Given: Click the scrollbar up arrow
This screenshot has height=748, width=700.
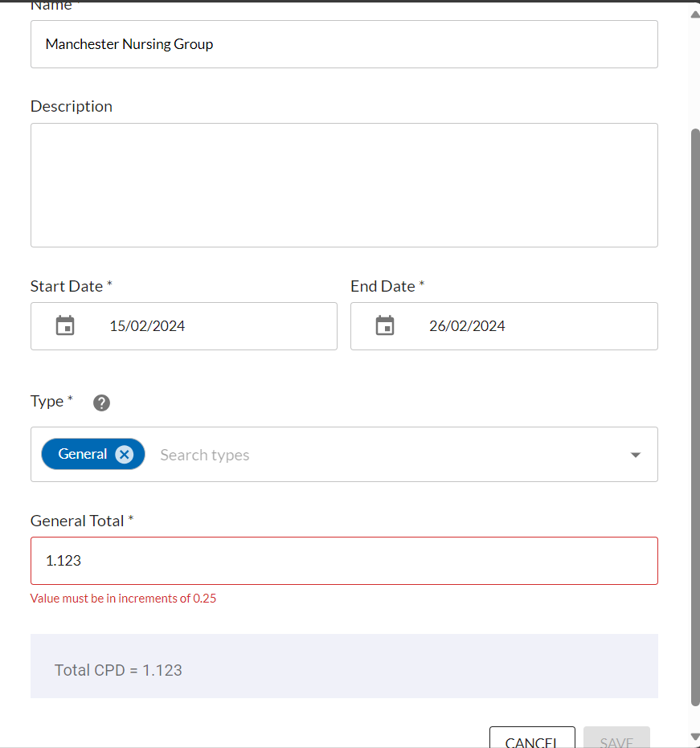Looking at the screenshot, I should (x=694, y=13).
